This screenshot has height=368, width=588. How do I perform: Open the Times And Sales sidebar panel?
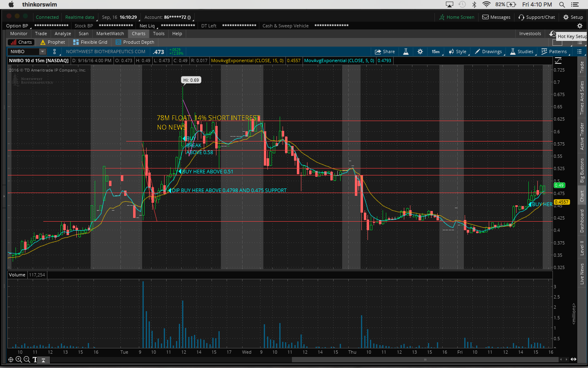click(x=582, y=98)
